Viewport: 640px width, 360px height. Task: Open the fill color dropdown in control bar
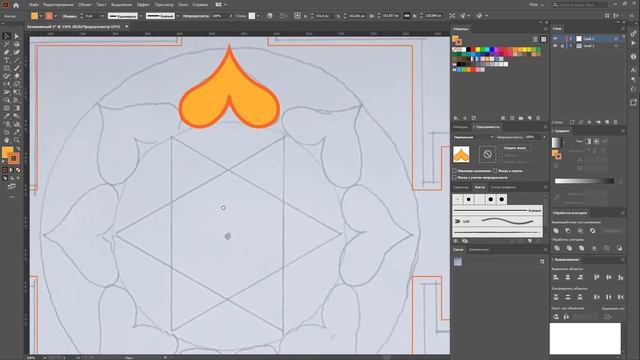point(40,16)
